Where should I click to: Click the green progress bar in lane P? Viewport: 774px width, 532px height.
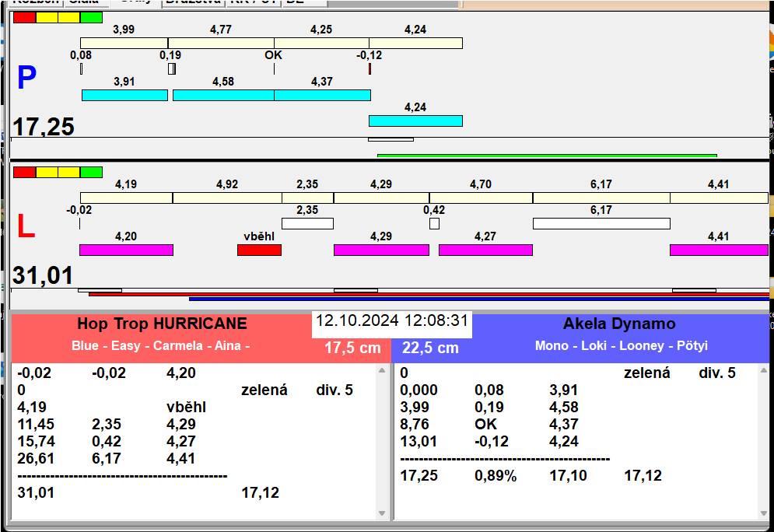(x=547, y=156)
